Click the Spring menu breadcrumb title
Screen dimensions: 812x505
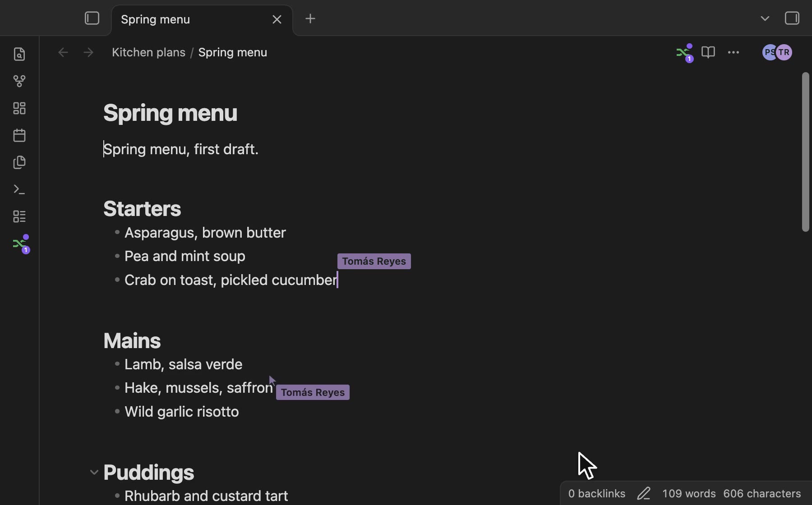click(x=233, y=52)
